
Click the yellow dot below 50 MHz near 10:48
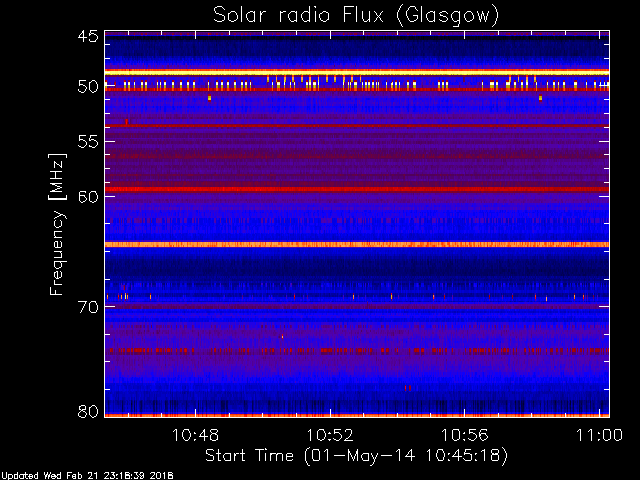[x=209, y=98]
